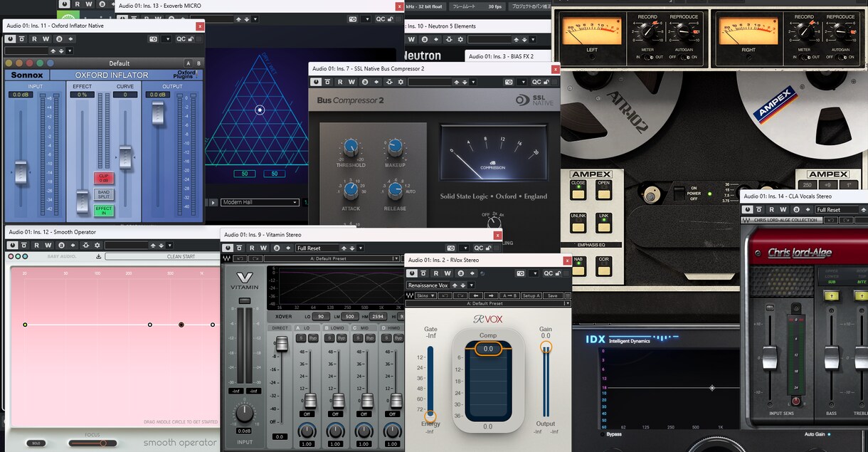Open the Skins dropdown in RVox toolbar
This screenshot has height=452, width=868.
point(424,295)
